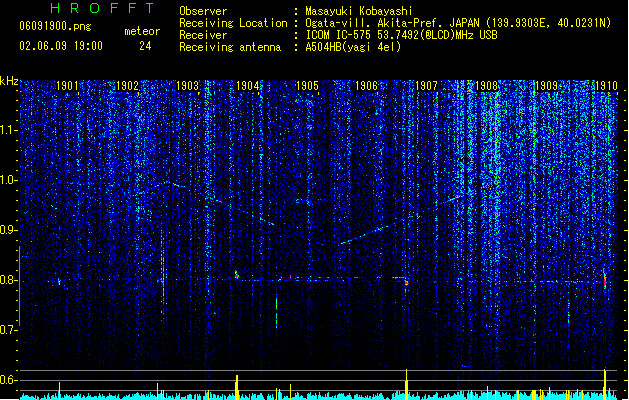Click the 1902 time marker
This screenshot has height=400, width=629.
click(x=127, y=86)
